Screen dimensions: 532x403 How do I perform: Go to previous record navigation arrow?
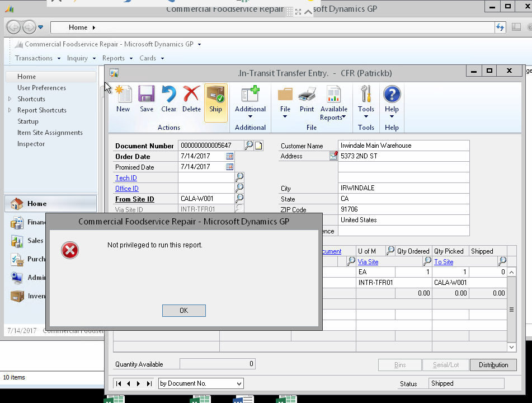(129, 383)
